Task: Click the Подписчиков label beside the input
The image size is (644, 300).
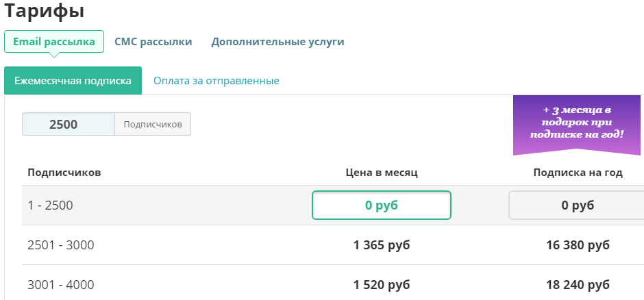Action: coord(152,124)
